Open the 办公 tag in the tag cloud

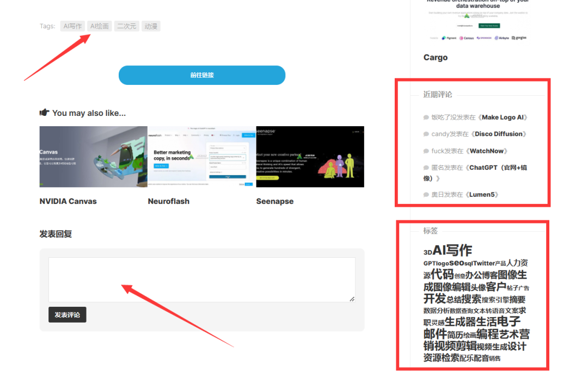pyautogui.click(x=473, y=275)
